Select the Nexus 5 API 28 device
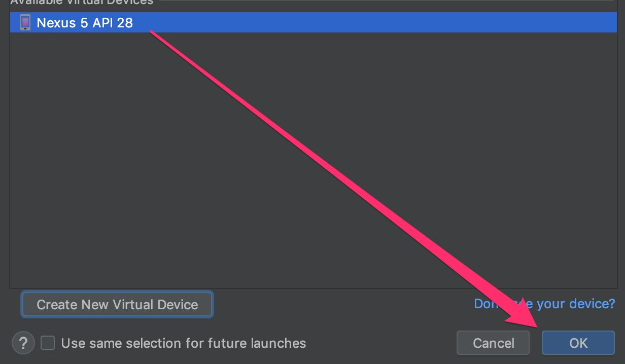The height and width of the screenshot is (364, 625). pos(313,22)
